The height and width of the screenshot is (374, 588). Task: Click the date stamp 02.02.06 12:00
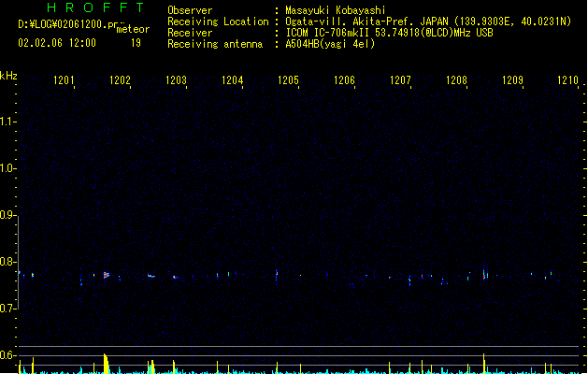point(57,43)
